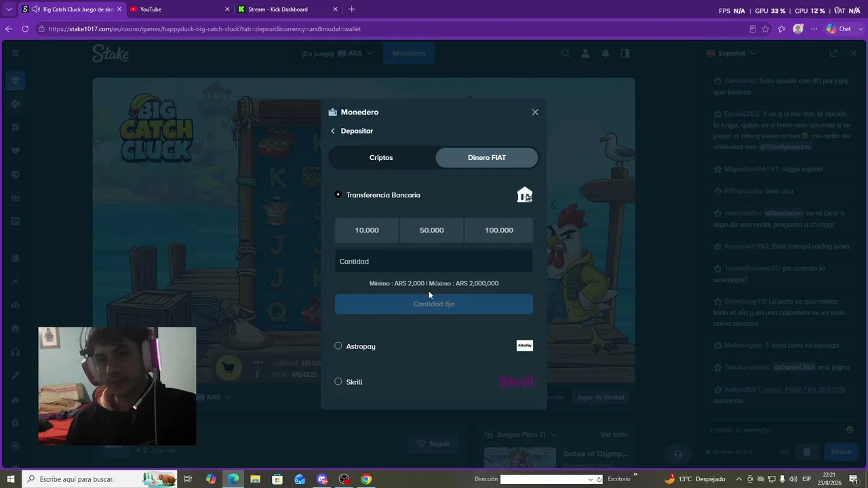Click the Windows taskbar search box
Screen dimensions: 868x488
(x=100, y=479)
